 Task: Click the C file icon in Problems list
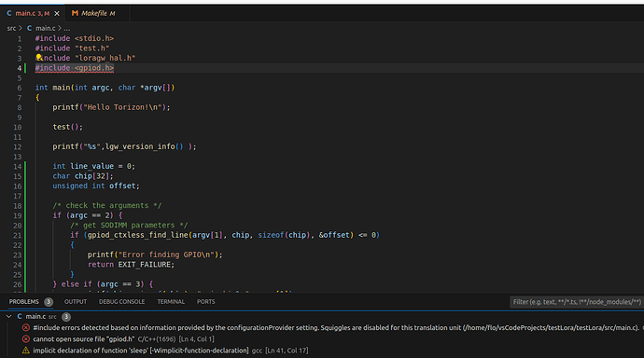20,317
